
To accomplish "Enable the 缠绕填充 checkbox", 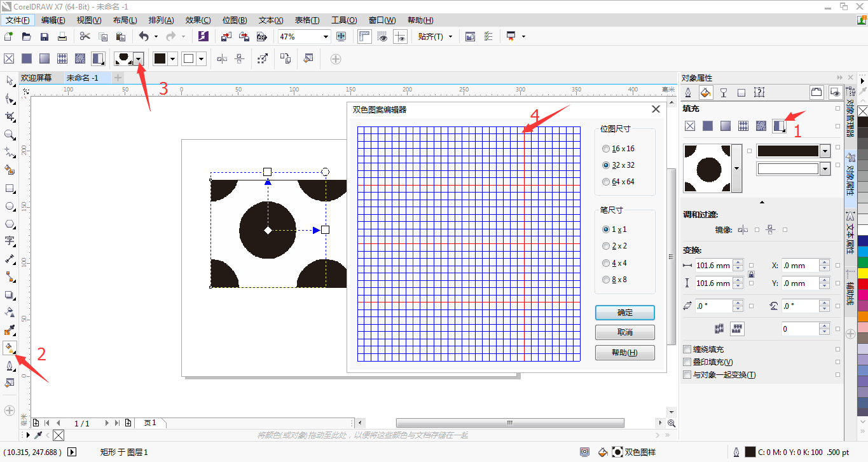I will [x=687, y=350].
